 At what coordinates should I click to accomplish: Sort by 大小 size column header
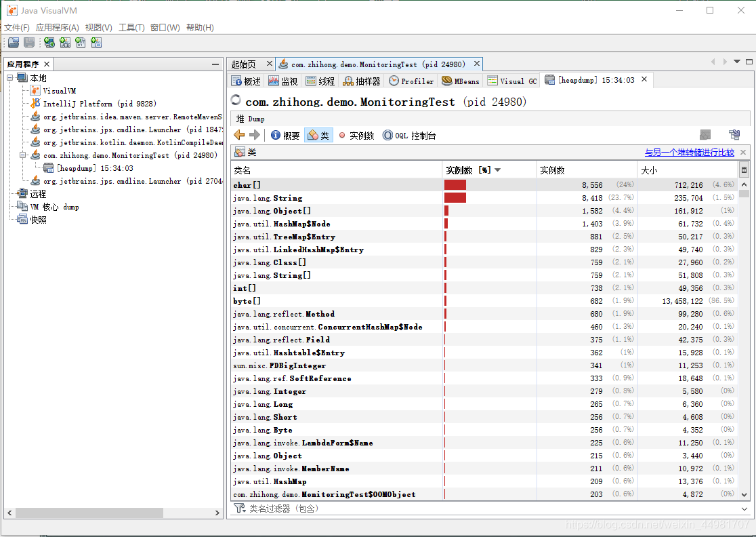coord(687,170)
